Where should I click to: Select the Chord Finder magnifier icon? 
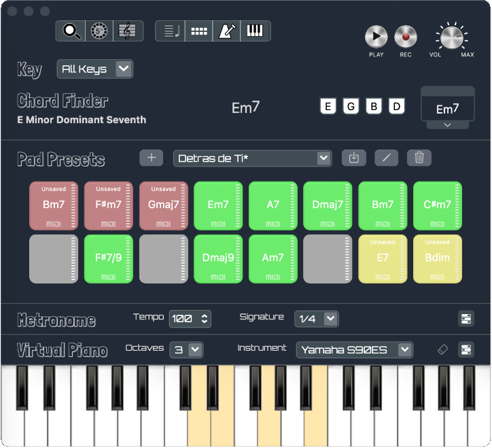tap(70, 31)
